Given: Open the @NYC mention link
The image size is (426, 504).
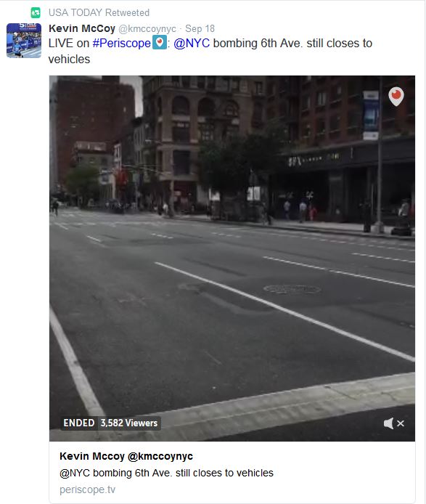Looking at the screenshot, I should (192, 43).
